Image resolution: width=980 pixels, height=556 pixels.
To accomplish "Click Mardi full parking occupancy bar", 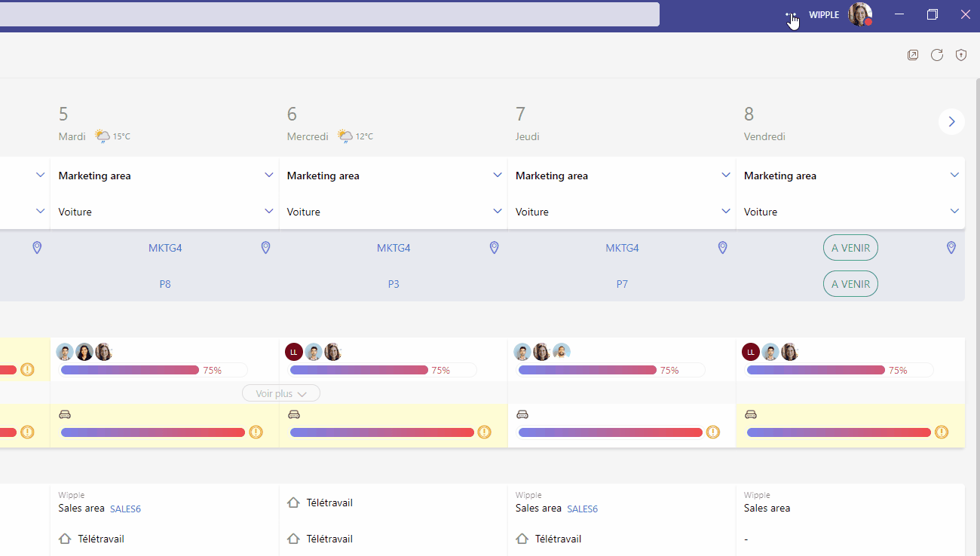I will 153,432.
